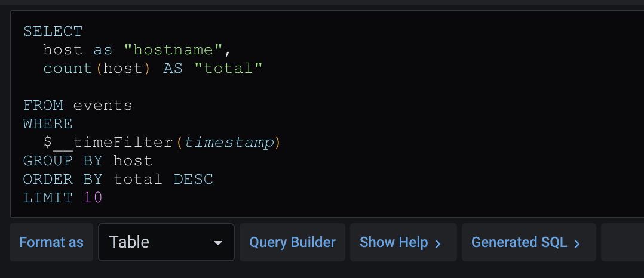Click the chevron next to Generated SQL
The height and width of the screenshot is (278, 644).
tap(577, 243)
